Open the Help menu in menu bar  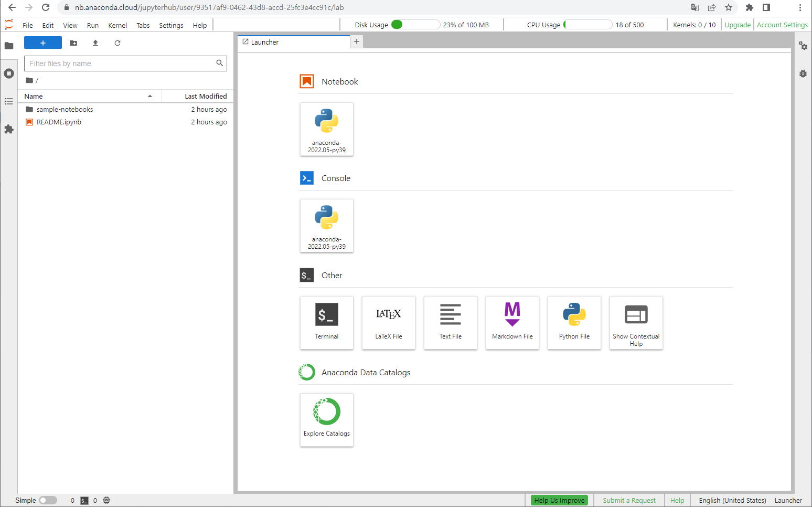point(200,25)
